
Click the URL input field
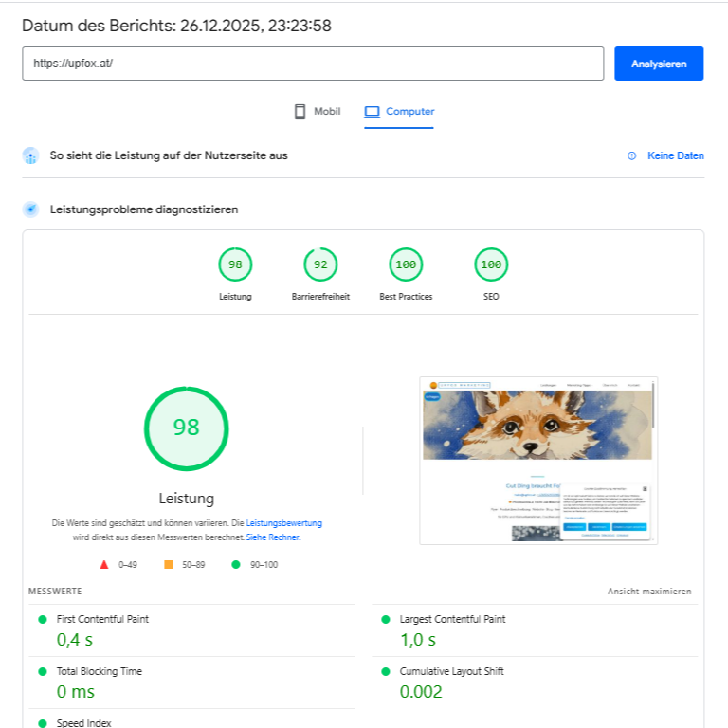point(313,64)
